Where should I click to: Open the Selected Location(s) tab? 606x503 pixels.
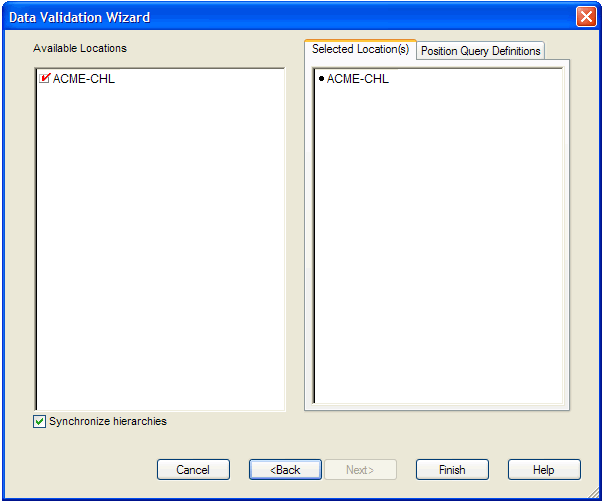(360, 49)
